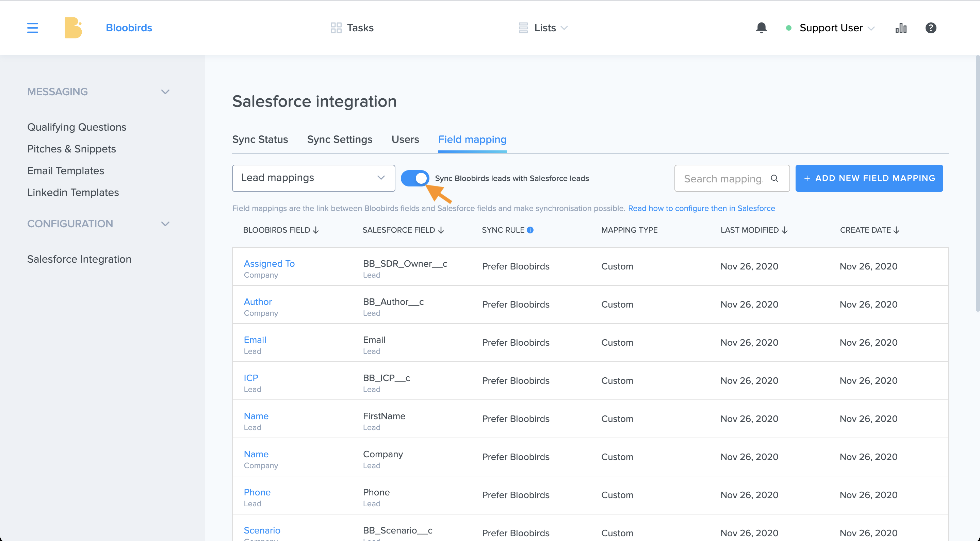Click the page vertical scrollbar
This screenshot has height=541, width=980.
977,184
